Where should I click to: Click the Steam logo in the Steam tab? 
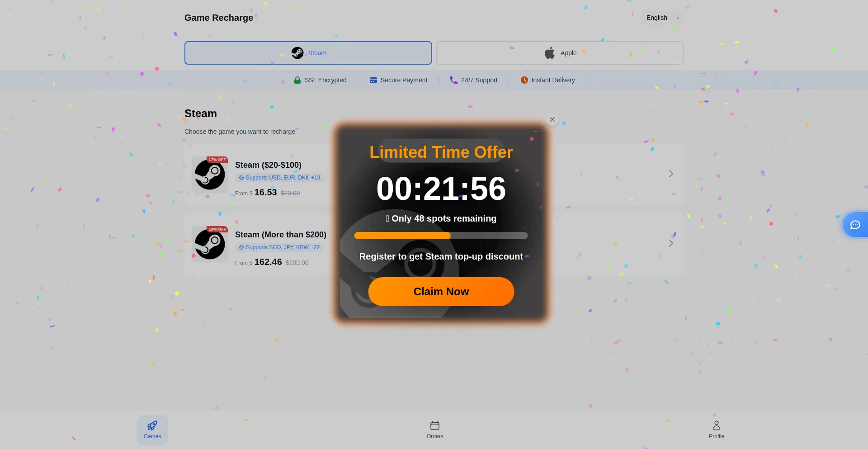tap(297, 53)
